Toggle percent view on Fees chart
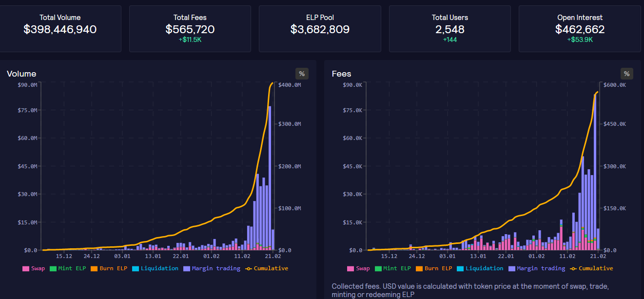Screen dimensions: 644x299 pyautogui.click(x=627, y=74)
